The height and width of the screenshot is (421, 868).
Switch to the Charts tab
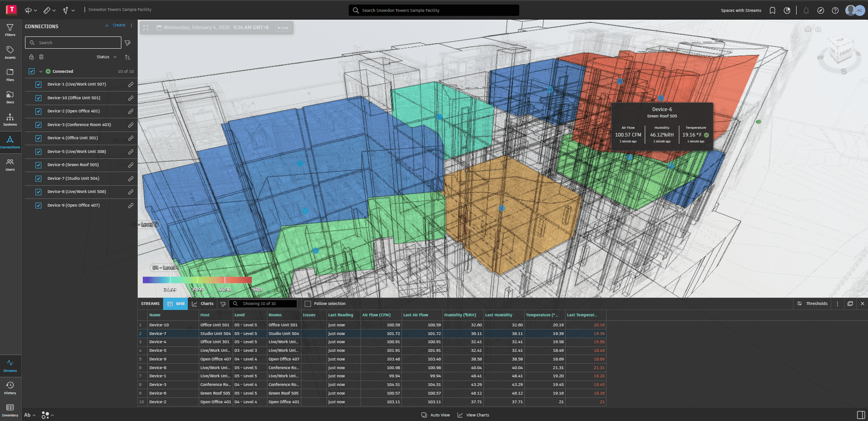click(x=206, y=303)
